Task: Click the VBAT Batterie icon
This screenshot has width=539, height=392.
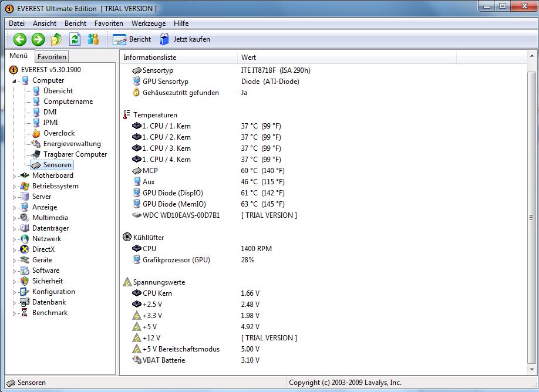Action: point(137,360)
